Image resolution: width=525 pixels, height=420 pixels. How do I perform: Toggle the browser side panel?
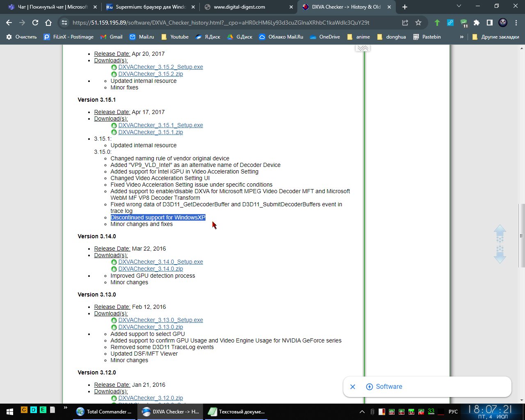coord(490,23)
